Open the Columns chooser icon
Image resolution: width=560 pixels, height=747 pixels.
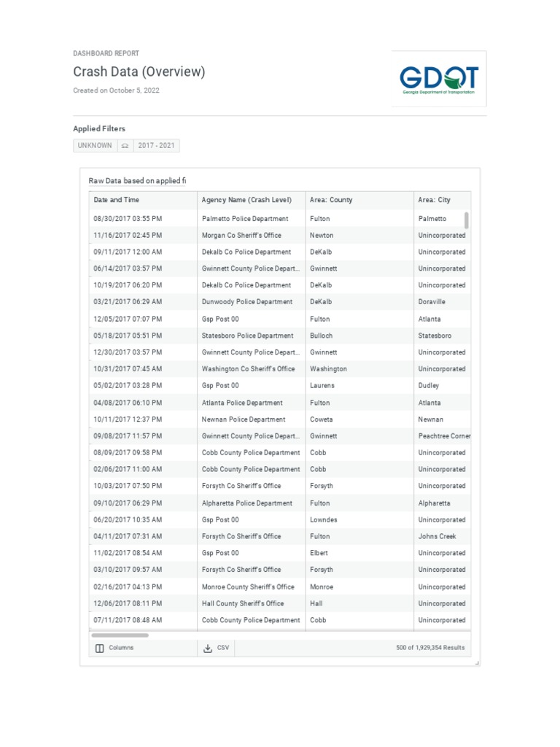pos(100,648)
